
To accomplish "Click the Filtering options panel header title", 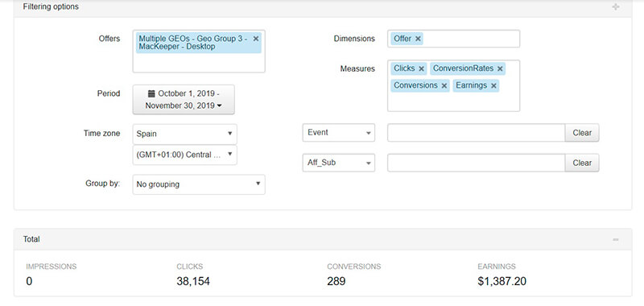I will (x=51, y=7).
